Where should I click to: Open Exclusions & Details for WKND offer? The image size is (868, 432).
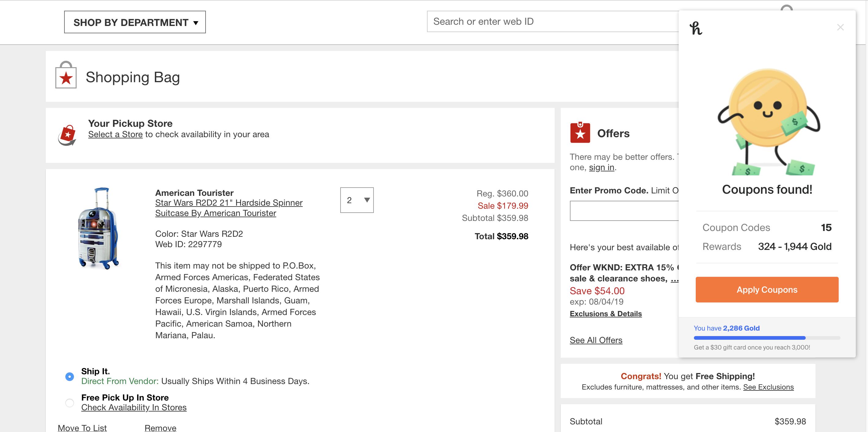606,314
